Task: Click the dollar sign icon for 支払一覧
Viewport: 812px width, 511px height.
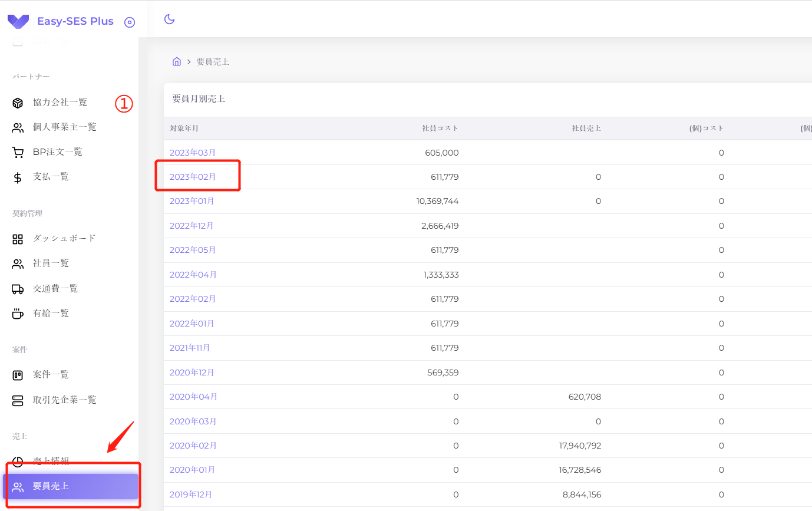Action: pos(18,177)
